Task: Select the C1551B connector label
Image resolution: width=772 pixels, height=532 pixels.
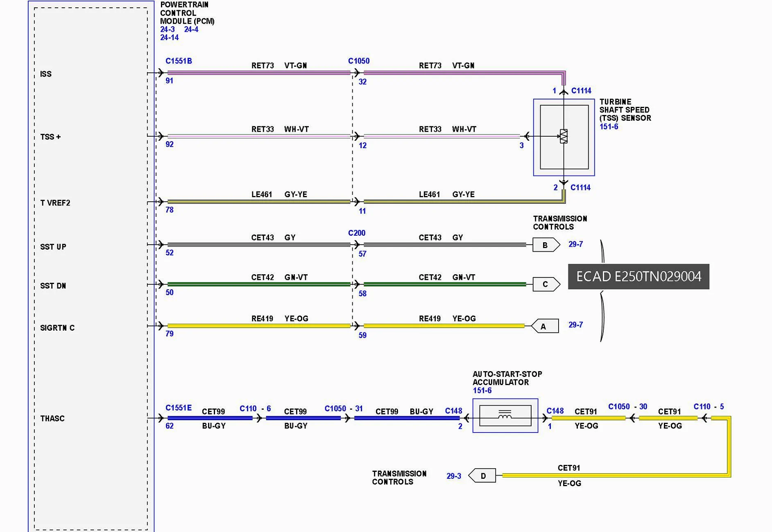Action: [179, 61]
